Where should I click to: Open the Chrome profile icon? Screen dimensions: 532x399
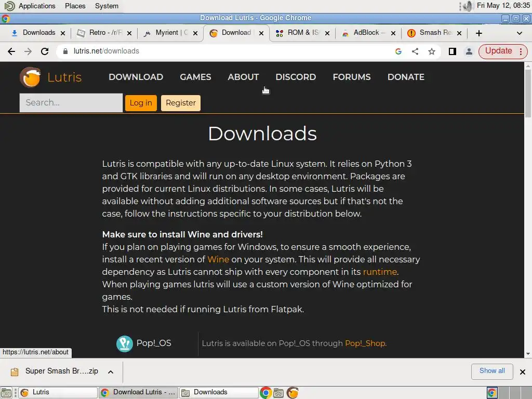coord(469,51)
